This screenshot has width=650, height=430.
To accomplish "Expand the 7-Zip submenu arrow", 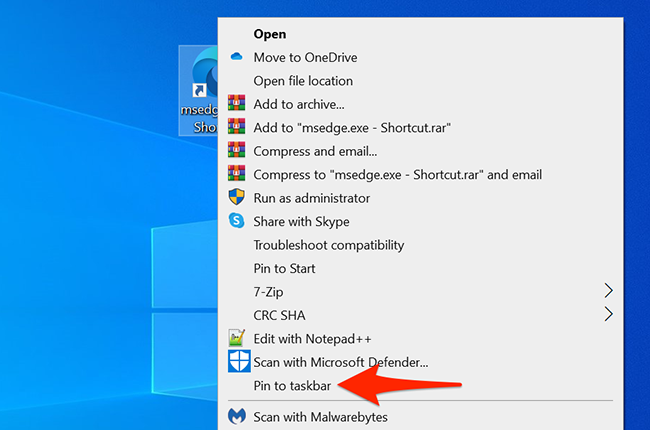I will (608, 291).
